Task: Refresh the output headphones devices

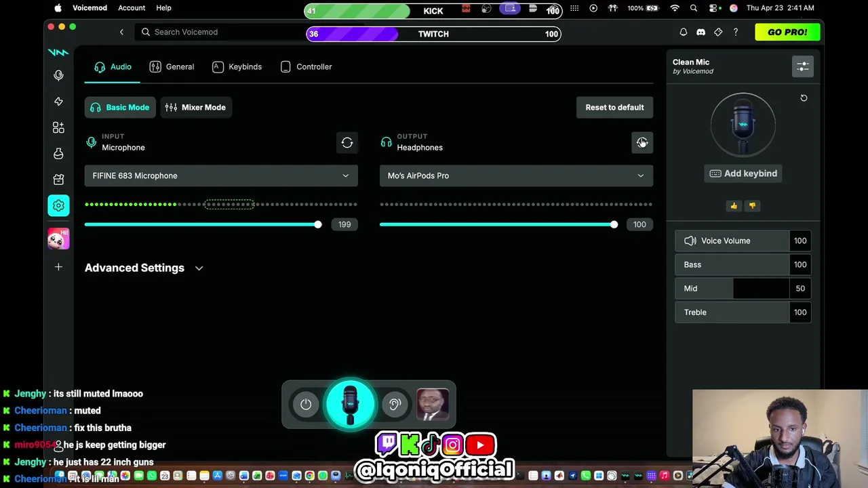Action: click(642, 142)
